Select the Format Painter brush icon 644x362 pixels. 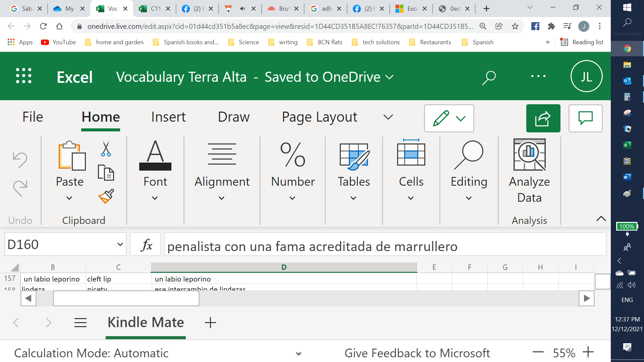pyautogui.click(x=106, y=196)
